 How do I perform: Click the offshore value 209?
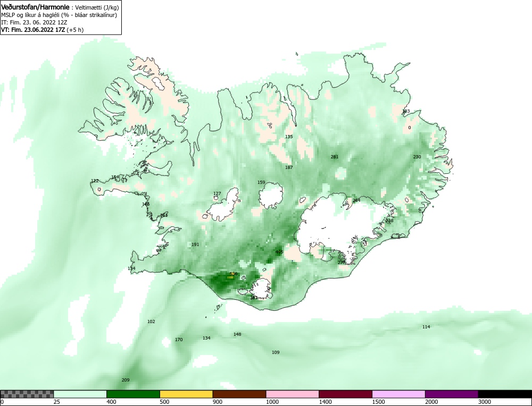(126, 380)
